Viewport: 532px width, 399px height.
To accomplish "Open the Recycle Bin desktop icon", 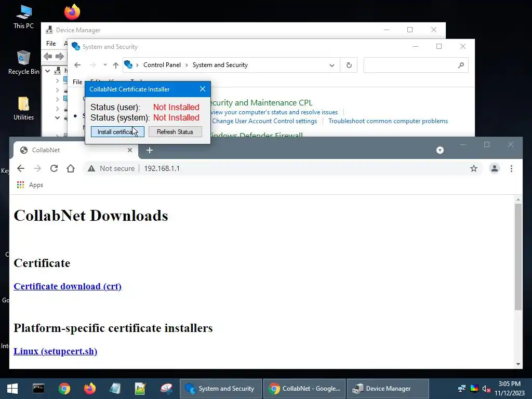I will 23,63.
